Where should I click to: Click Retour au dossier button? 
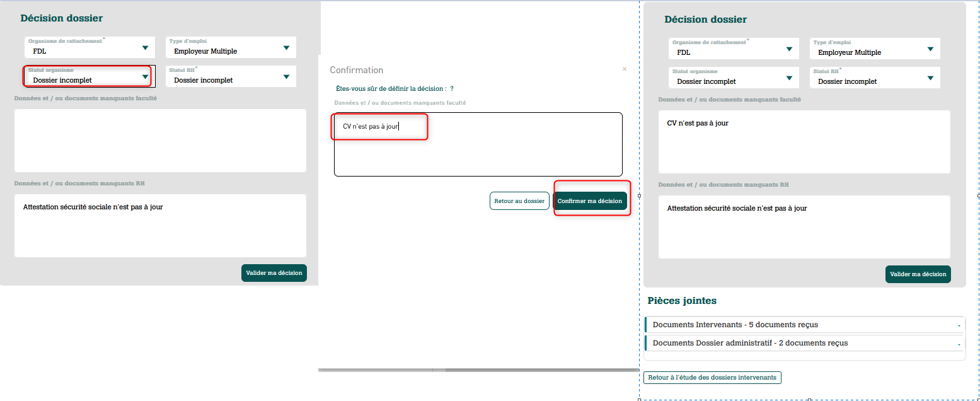point(519,201)
